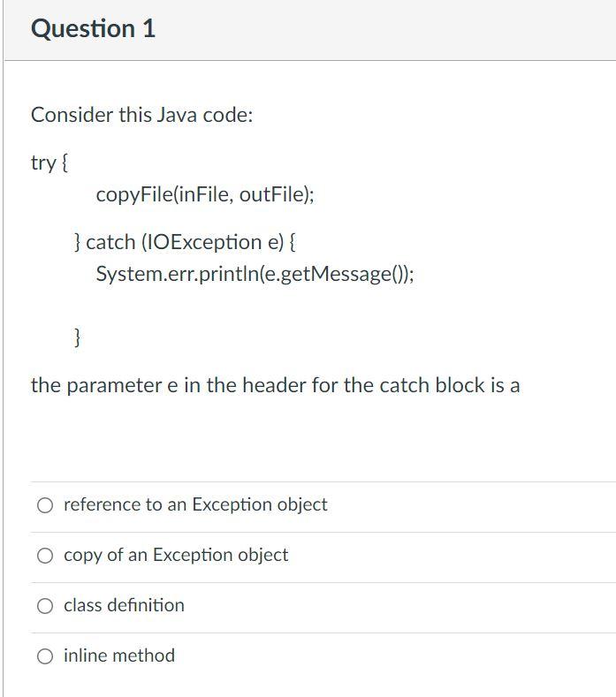Click the 'reference to an Exception object' label
Screen dimensions: 616x697
195,505
